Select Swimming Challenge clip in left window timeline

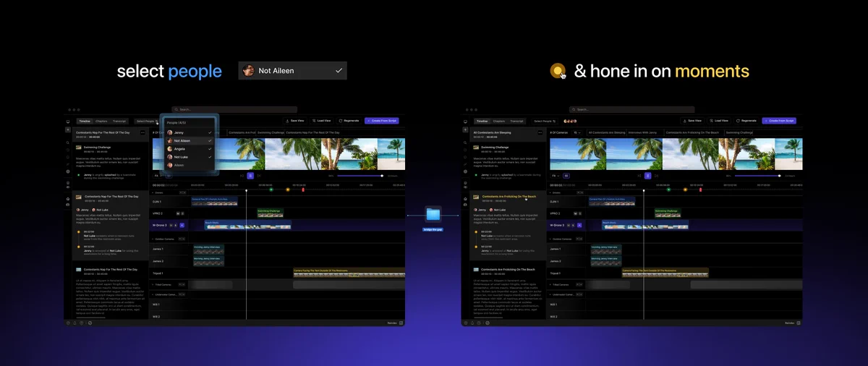click(271, 213)
